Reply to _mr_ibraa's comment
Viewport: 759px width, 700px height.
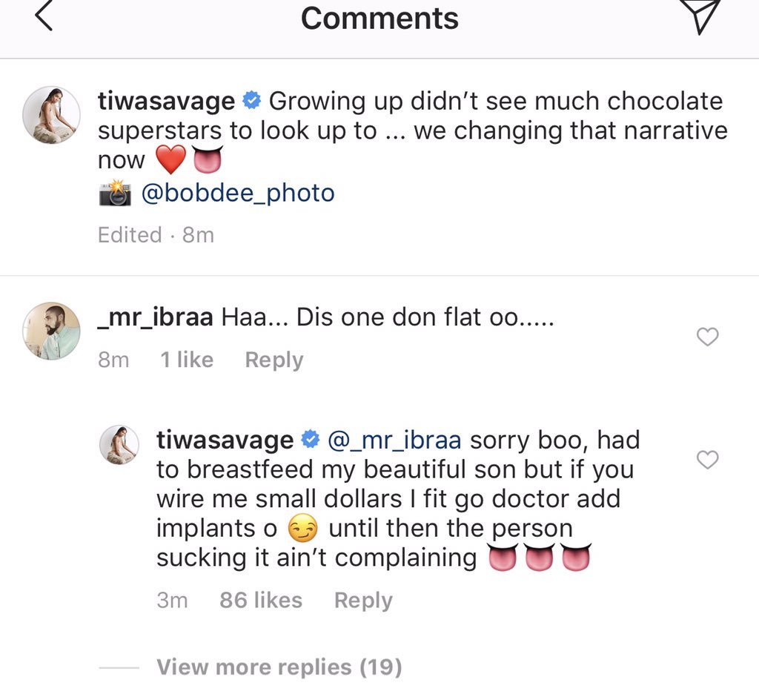click(x=274, y=360)
